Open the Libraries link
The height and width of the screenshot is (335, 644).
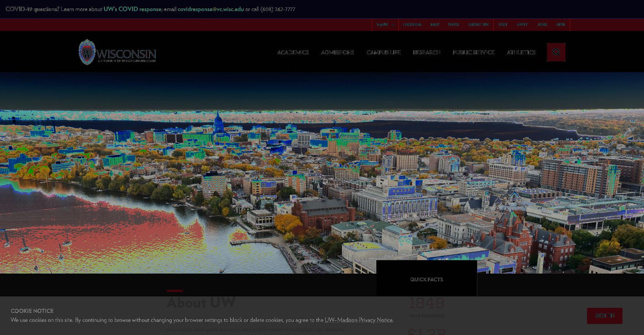click(412, 25)
